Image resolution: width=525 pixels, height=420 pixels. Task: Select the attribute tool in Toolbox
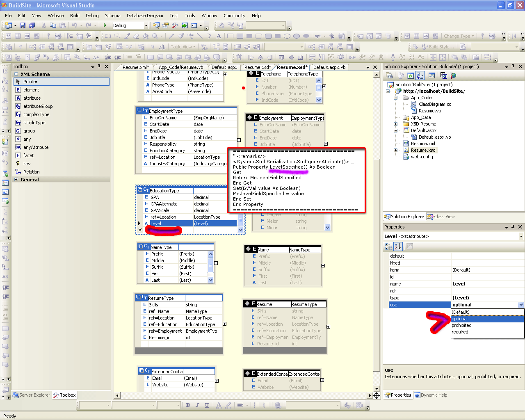(62, 98)
